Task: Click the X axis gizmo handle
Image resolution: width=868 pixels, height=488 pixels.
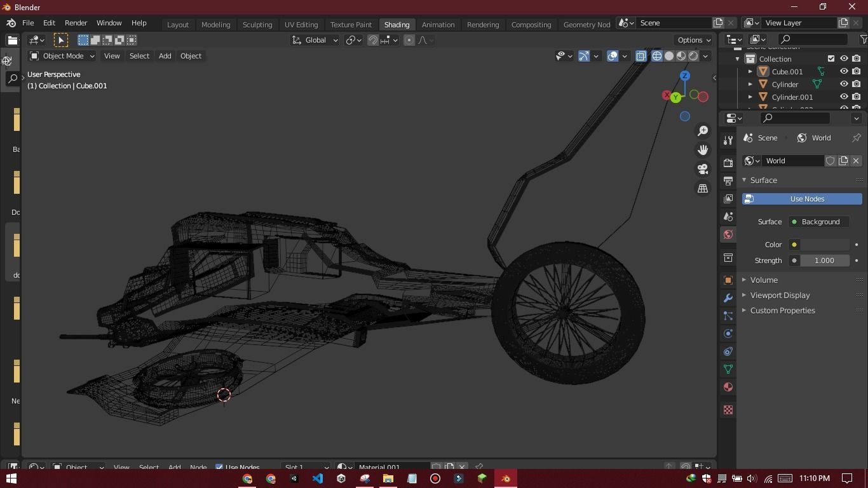Action: coord(666,95)
